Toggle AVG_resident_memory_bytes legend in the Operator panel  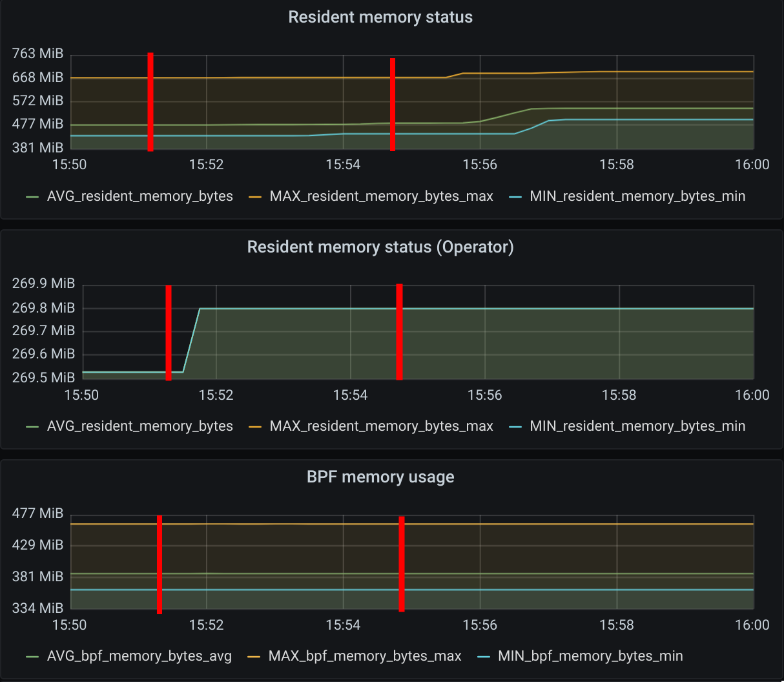click(139, 426)
